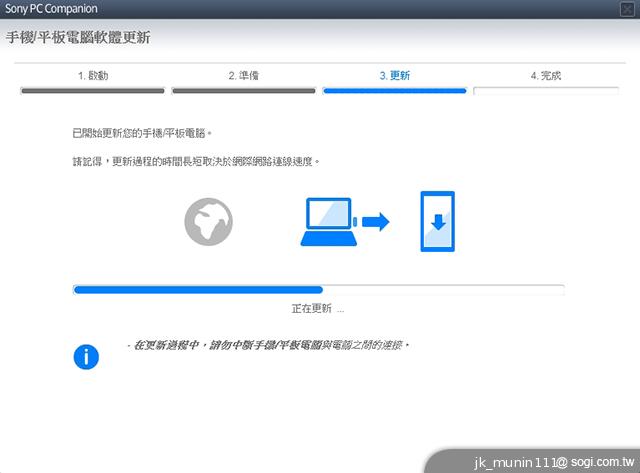
Task: Click the filled blue part of progress bar
Action: tap(198, 290)
